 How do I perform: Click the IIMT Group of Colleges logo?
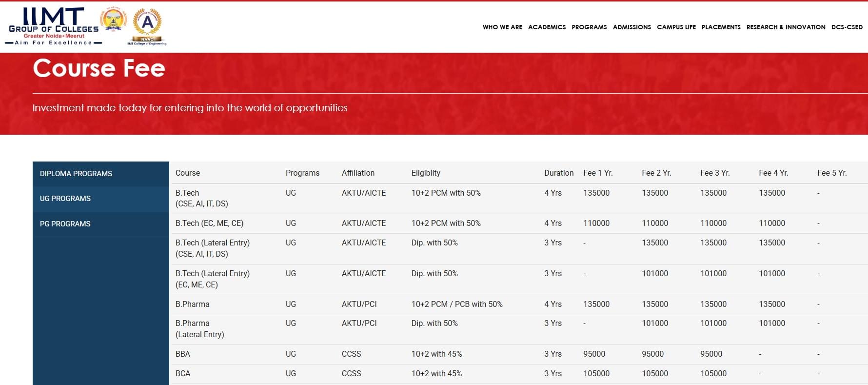click(54, 26)
